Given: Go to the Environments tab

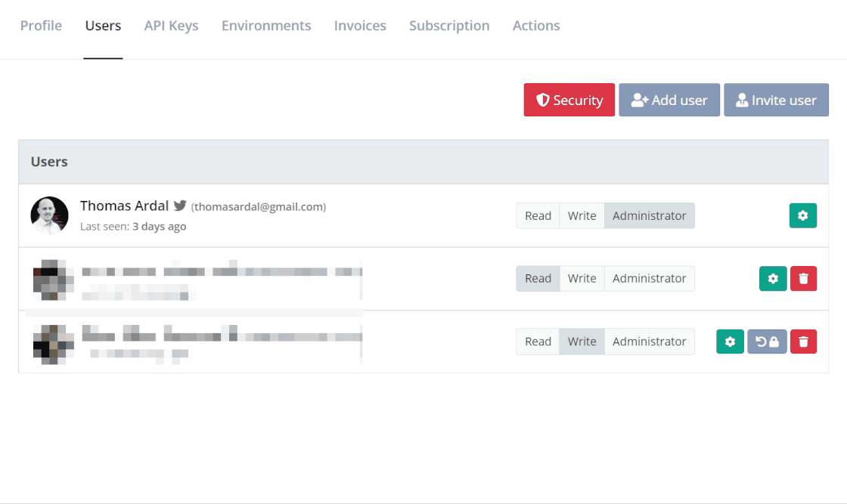Looking at the screenshot, I should tap(266, 26).
